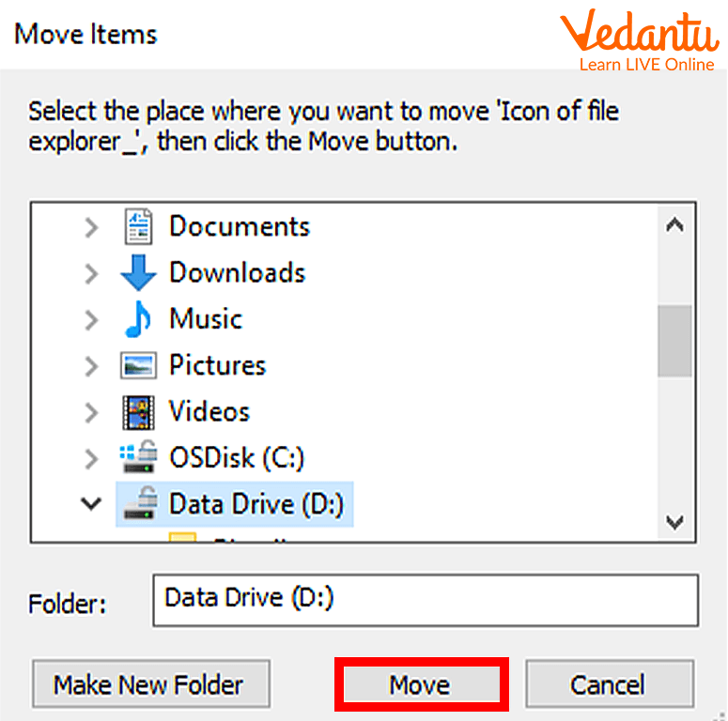Click the OSDisk (C:) drive icon
This screenshot has width=728, height=721.
click(x=139, y=458)
